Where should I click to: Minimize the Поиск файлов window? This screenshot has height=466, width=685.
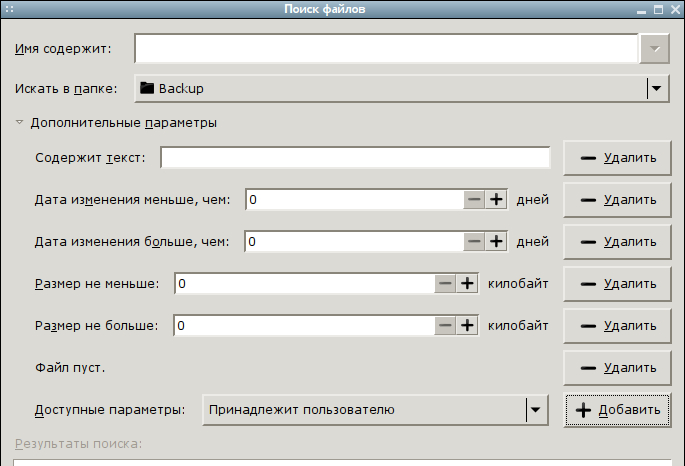tap(641, 10)
